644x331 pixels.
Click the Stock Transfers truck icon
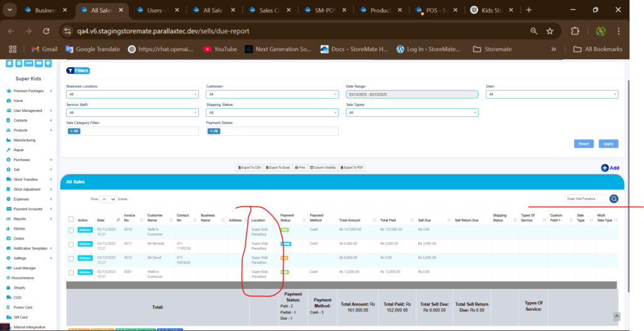click(9, 179)
